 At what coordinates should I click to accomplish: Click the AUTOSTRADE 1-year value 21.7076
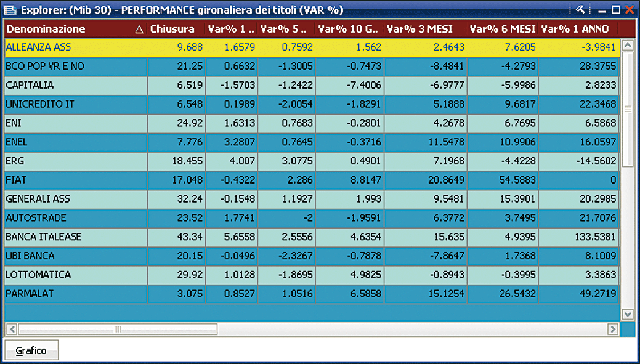[598, 218]
